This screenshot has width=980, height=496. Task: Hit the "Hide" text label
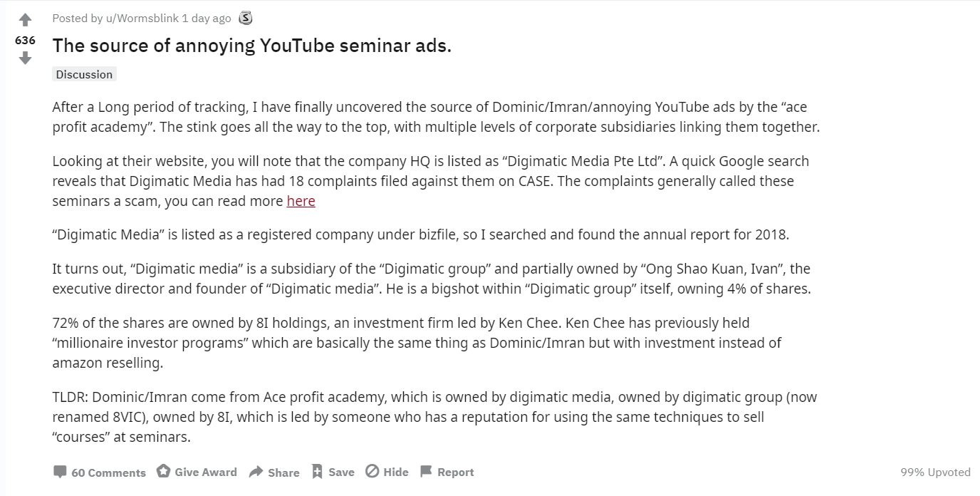pos(396,472)
